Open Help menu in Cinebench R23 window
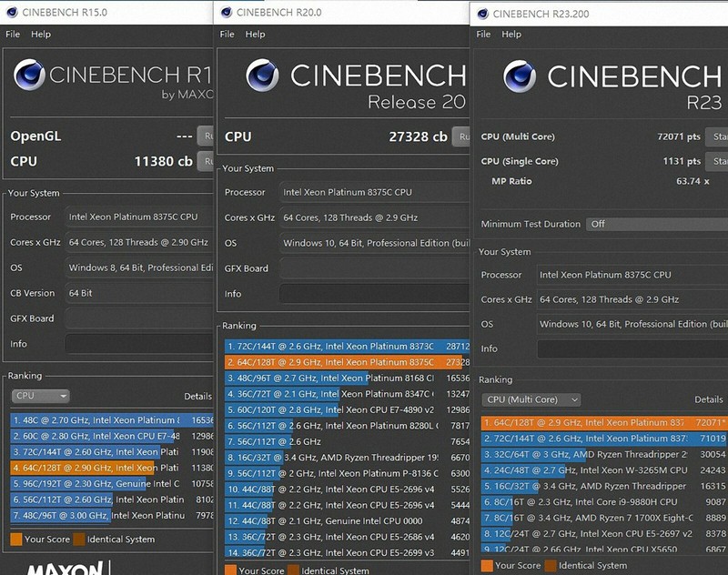 pos(511,34)
